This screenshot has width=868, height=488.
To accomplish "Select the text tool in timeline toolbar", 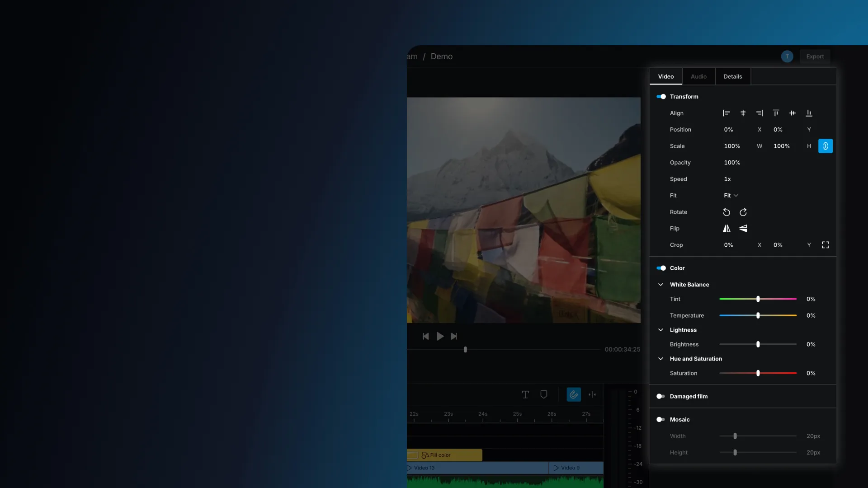I will tap(525, 394).
